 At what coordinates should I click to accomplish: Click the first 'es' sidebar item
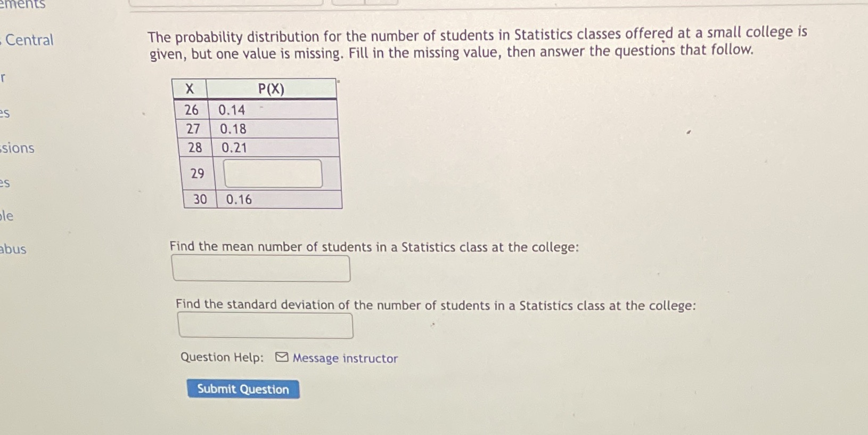pyautogui.click(x=5, y=113)
